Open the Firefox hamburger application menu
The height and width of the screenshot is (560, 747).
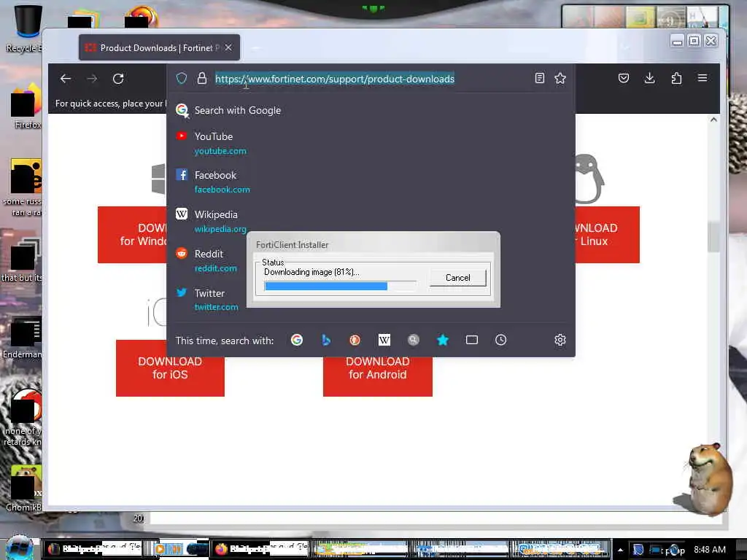click(703, 77)
